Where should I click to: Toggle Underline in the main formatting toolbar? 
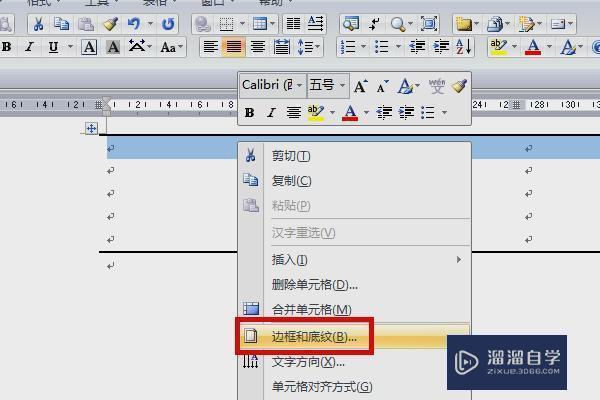(x=53, y=47)
